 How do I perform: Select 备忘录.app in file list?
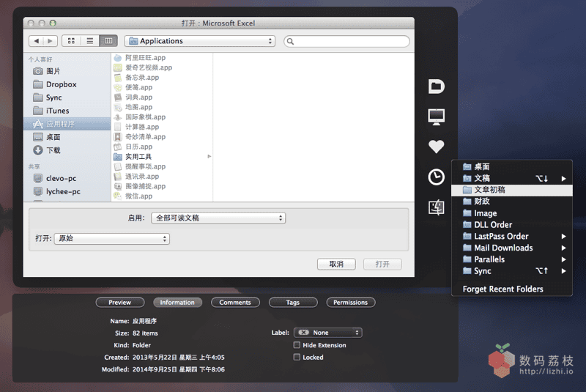click(163, 78)
